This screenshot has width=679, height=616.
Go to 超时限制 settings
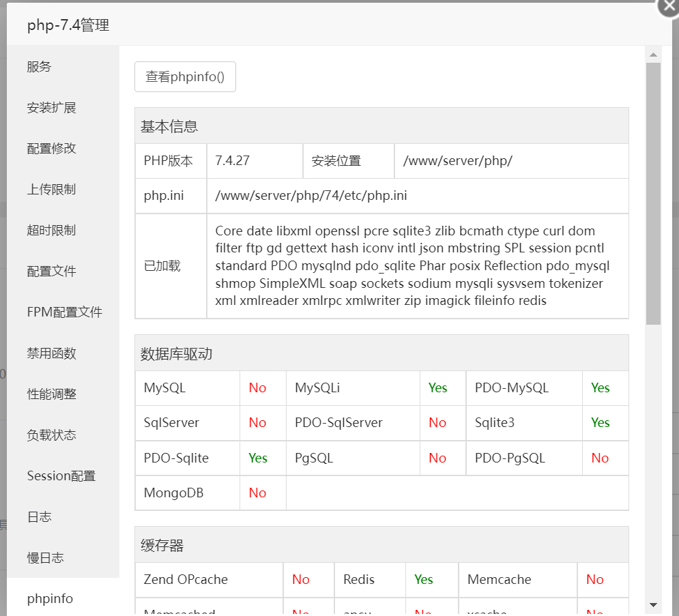63,230
